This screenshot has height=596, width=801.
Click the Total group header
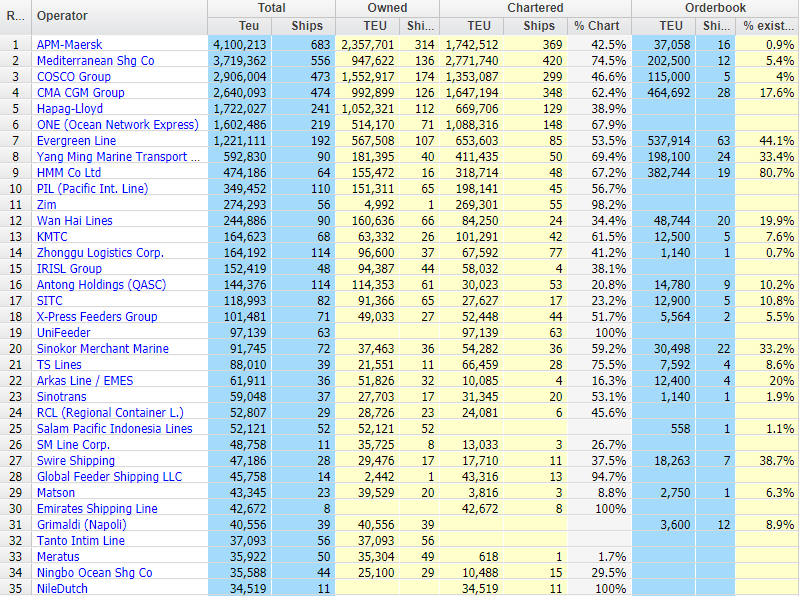click(x=271, y=8)
